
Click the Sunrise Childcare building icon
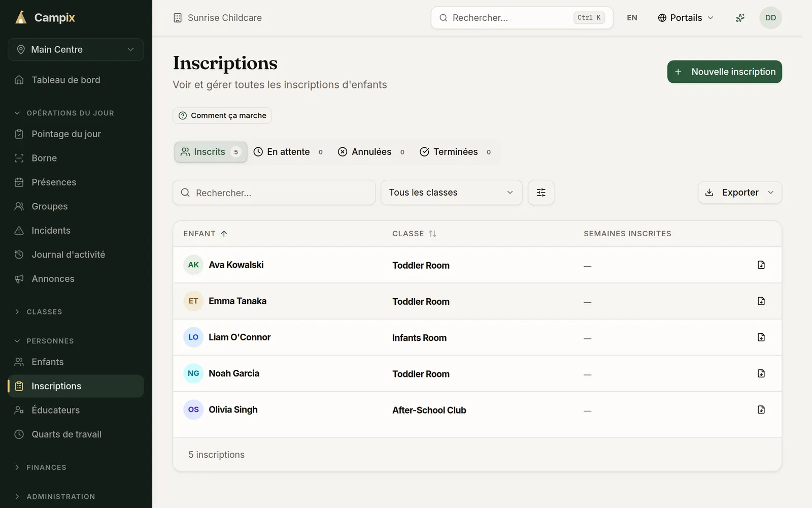[178, 18]
